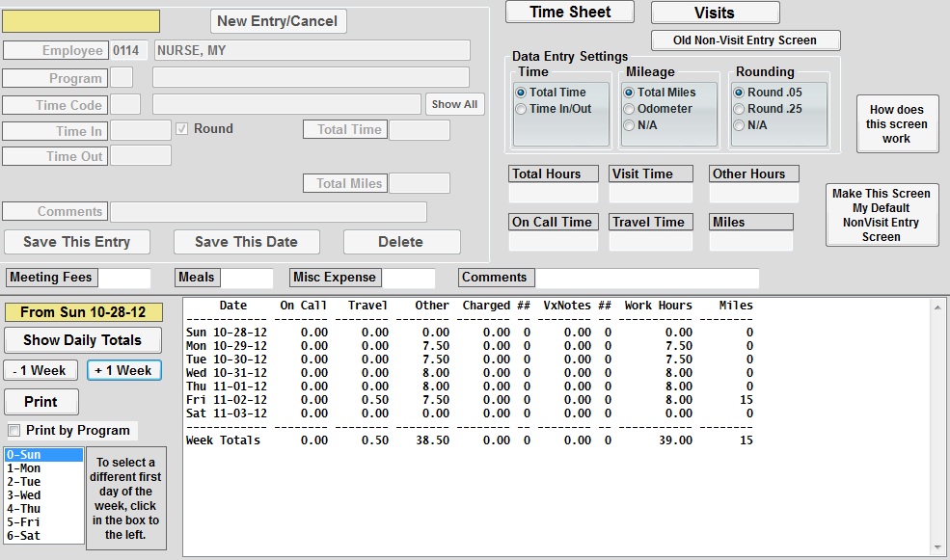Screen dimensions: 950x560
Task: Delete the current entry
Action: click(x=400, y=242)
